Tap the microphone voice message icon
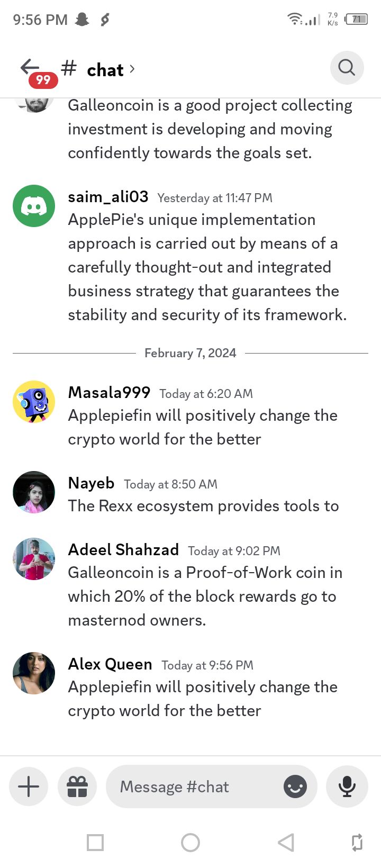Image resolution: width=381 pixels, height=868 pixels. [347, 786]
